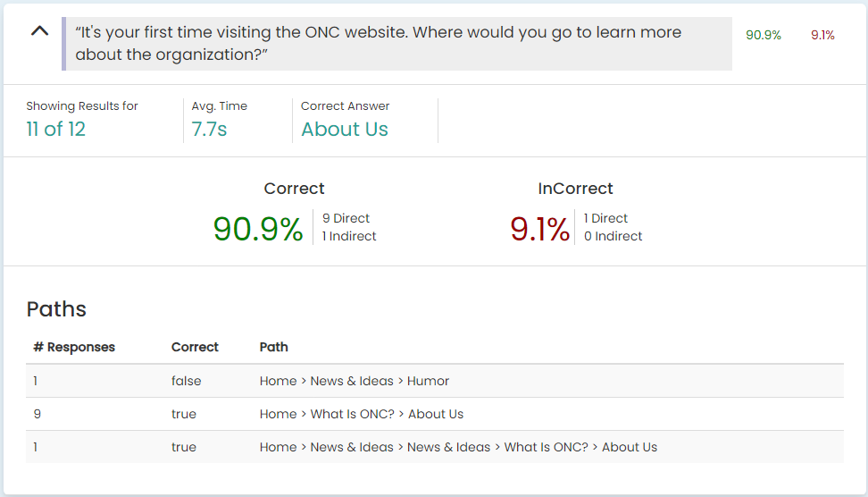The width and height of the screenshot is (868, 497).
Task: Select '1 Direct' under InCorrect
Action: click(x=605, y=218)
